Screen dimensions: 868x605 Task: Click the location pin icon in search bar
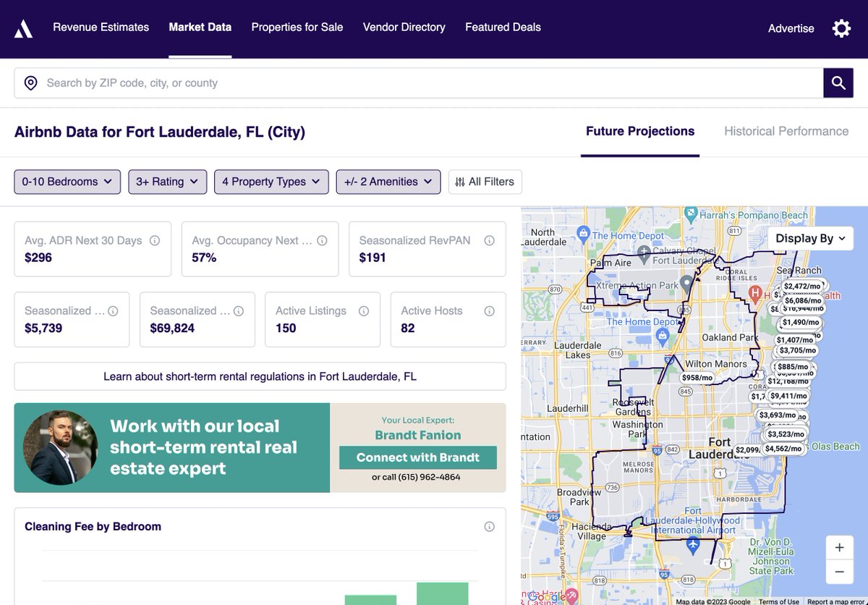tap(30, 83)
